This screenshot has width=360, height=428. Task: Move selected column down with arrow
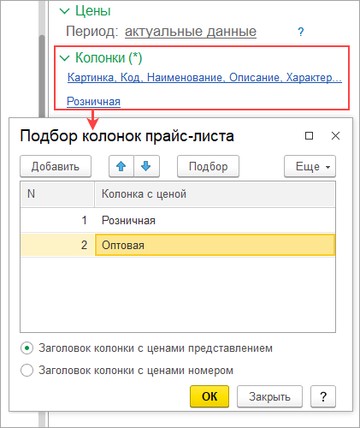click(147, 166)
